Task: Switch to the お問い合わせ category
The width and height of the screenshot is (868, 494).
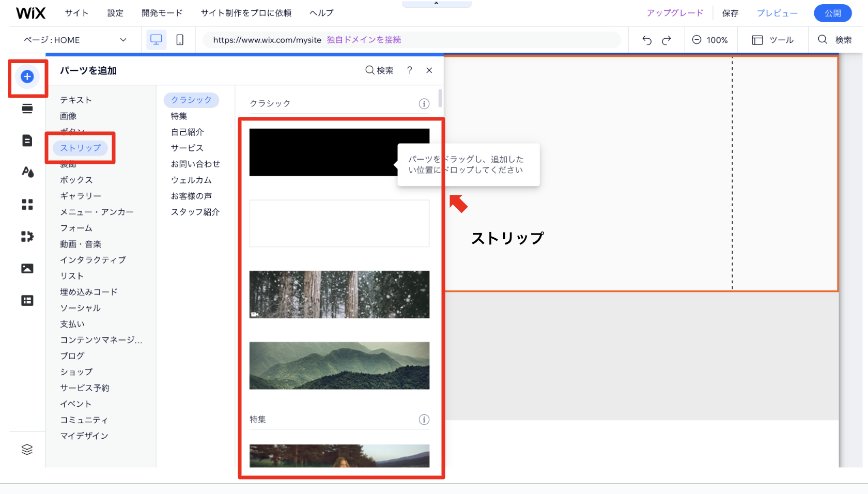Action: pyautogui.click(x=196, y=164)
